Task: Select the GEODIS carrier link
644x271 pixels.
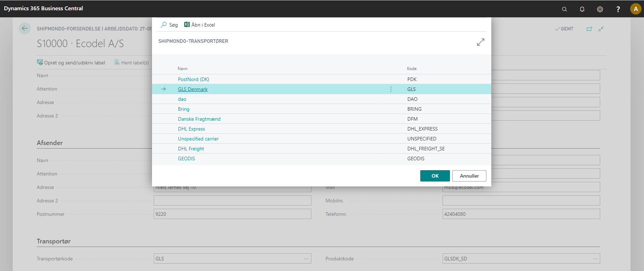Action: 186,158
